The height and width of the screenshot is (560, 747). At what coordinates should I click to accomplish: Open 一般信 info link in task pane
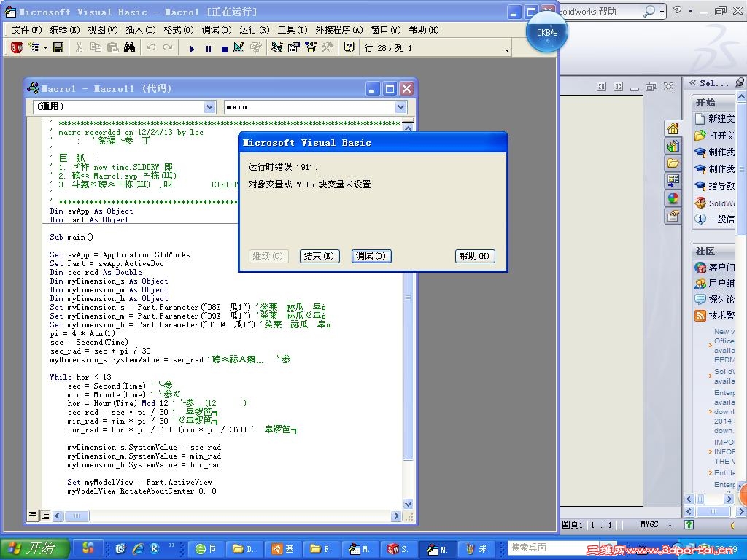pos(715,219)
